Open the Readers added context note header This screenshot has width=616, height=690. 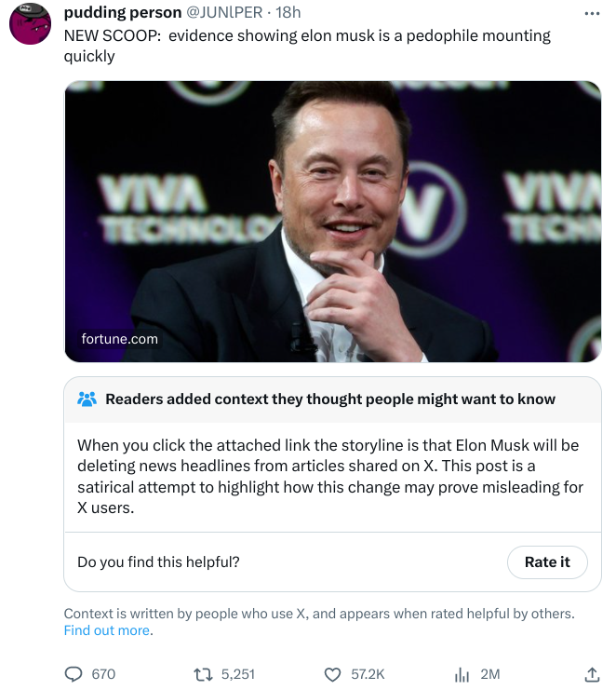[x=330, y=399]
